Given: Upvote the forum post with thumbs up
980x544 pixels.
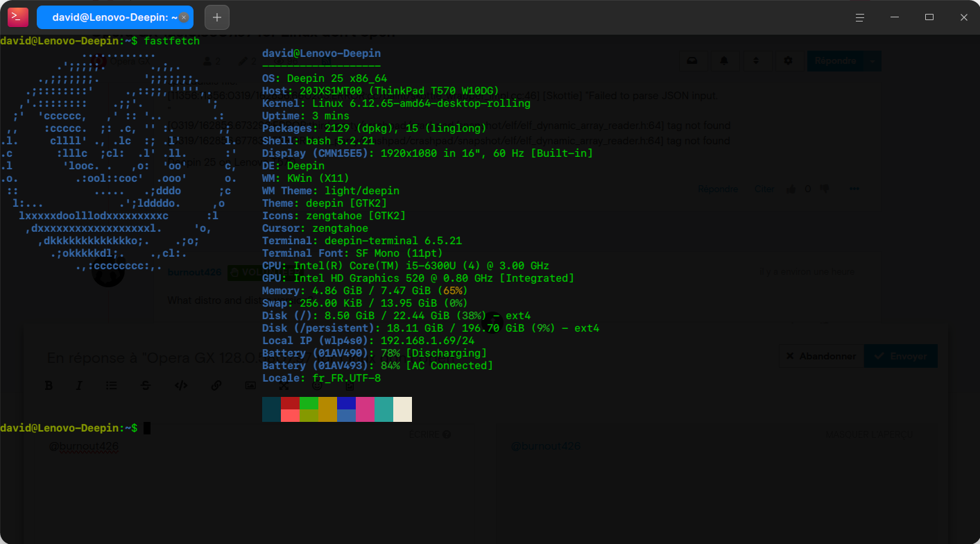Looking at the screenshot, I should (791, 189).
